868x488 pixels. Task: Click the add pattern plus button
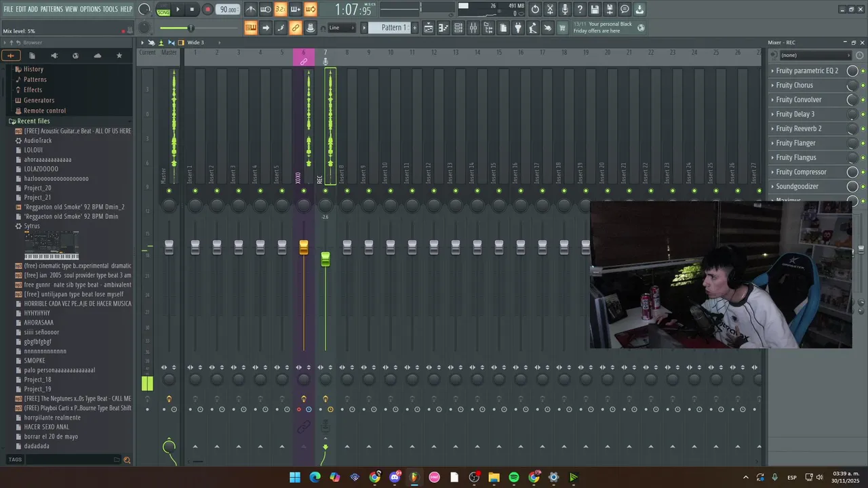pos(414,28)
